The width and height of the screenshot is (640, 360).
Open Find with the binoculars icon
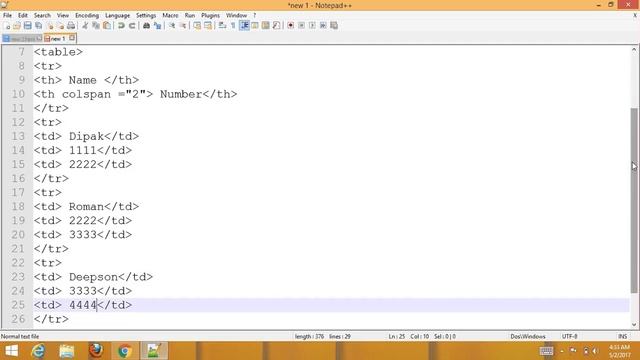click(146, 26)
